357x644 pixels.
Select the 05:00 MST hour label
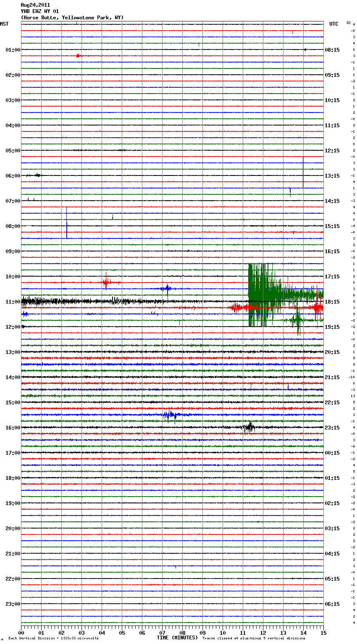pyautogui.click(x=13, y=151)
